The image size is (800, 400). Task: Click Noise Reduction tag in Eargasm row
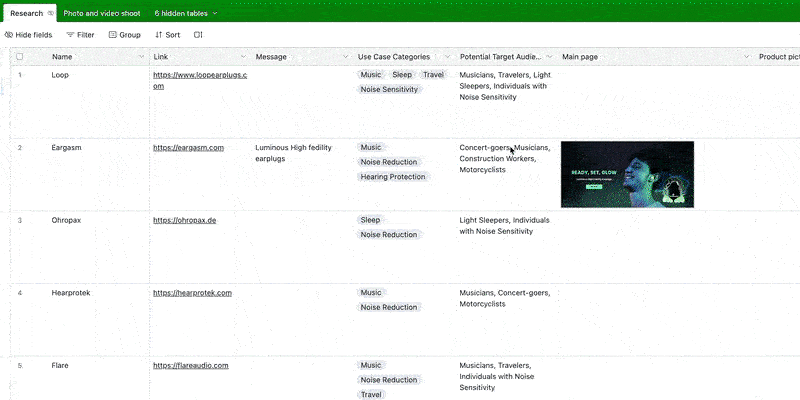[389, 162]
